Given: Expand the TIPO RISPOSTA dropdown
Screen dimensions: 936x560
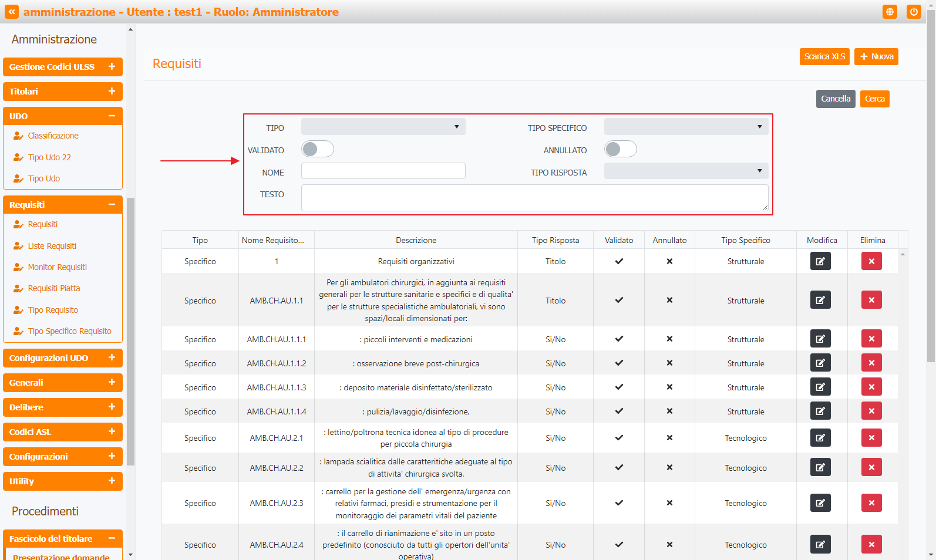Looking at the screenshot, I should click(686, 171).
